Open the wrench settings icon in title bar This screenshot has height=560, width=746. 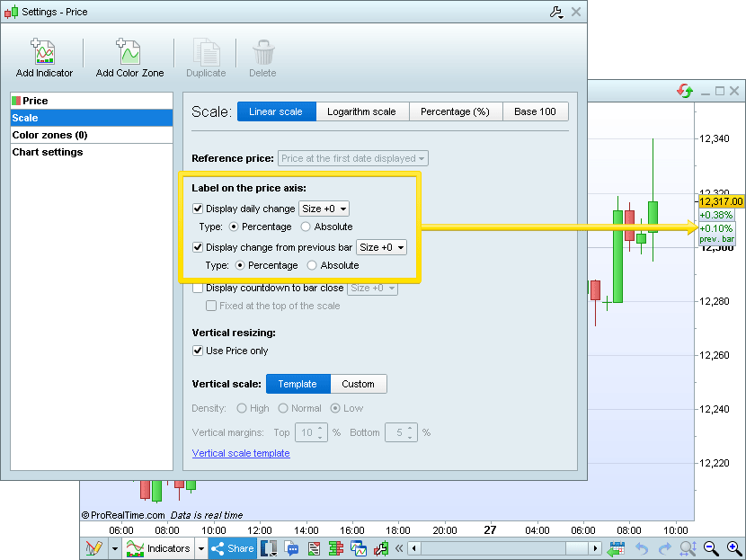click(x=555, y=12)
